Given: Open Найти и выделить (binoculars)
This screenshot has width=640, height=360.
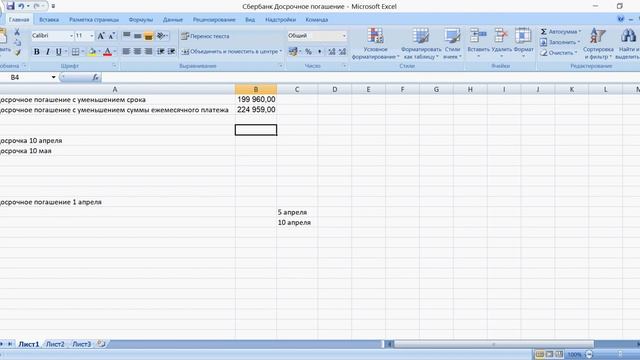Looking at the screenshot, I should tap(628, 44).
